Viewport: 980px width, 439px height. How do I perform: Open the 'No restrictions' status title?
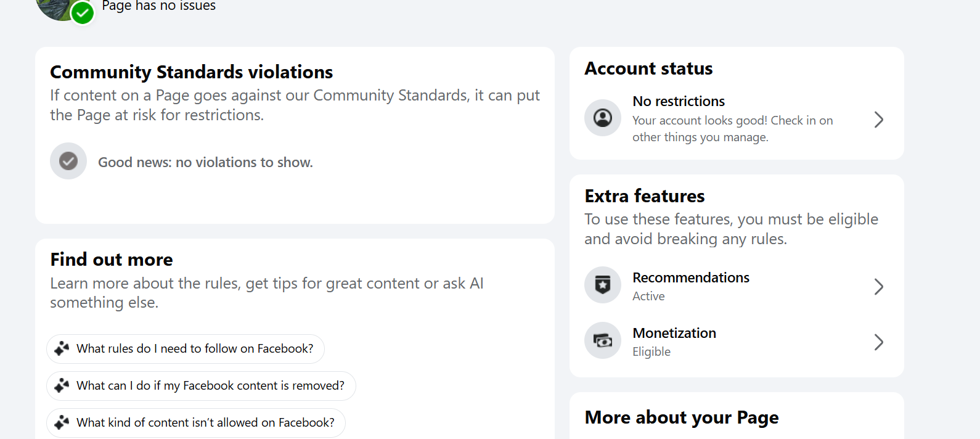pyautogui.click(x=678, y=101)
